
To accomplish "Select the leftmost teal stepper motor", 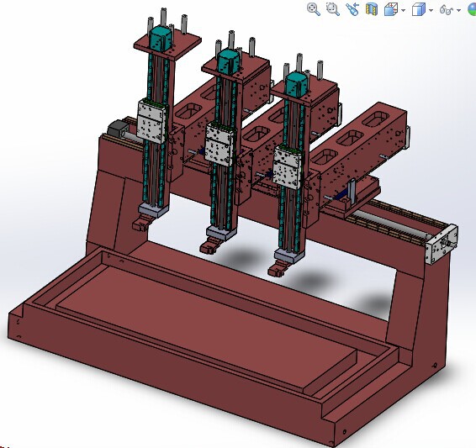I will coord(161,38).
